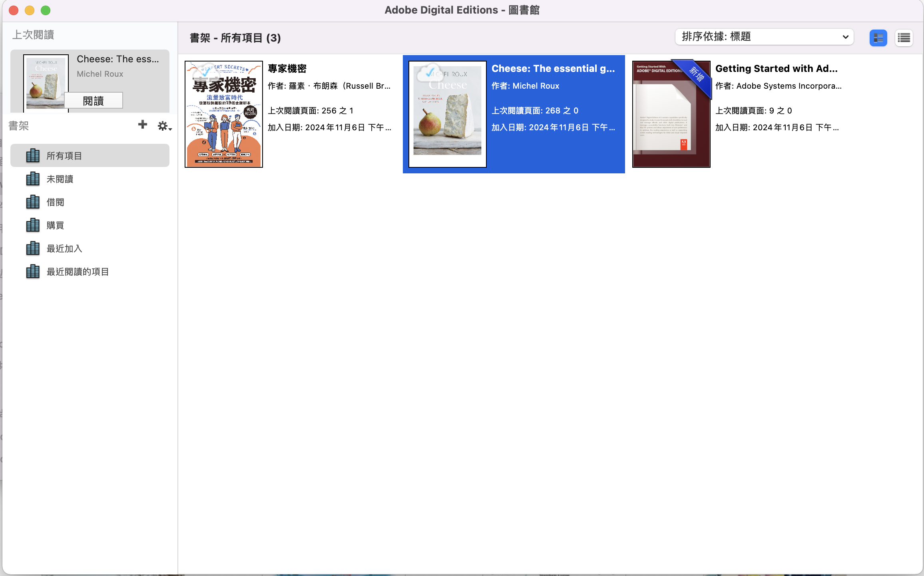Click the 專家機密 book title
Viewport: 924px width, 576px height.
(287, 69)
